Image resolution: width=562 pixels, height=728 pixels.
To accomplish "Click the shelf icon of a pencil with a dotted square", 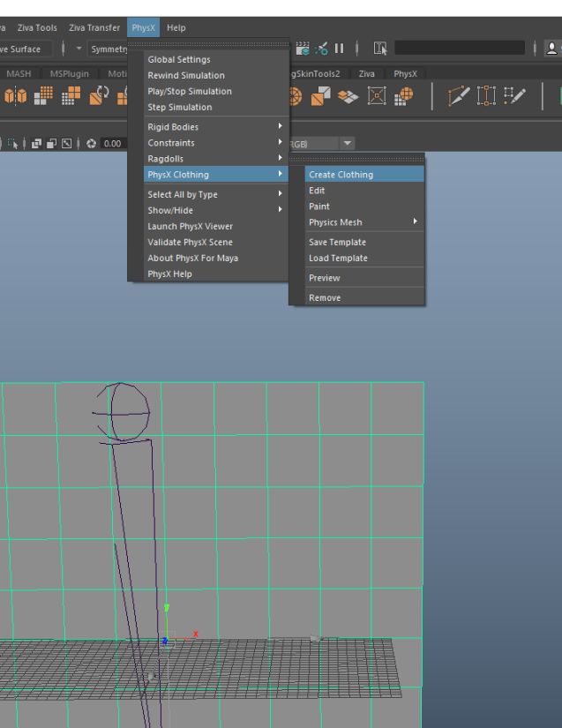I will [514, 95].
